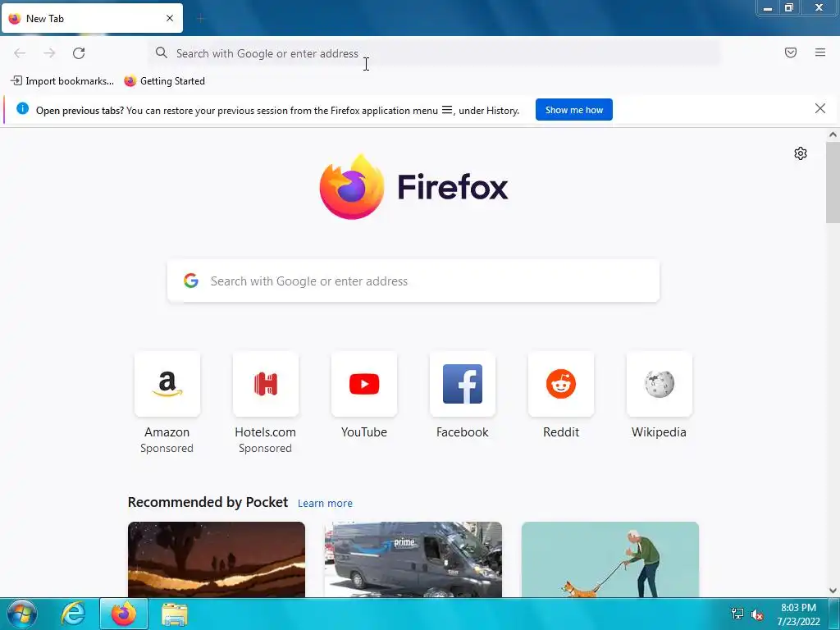Open the new tab page settings gear

pos(801,153)
